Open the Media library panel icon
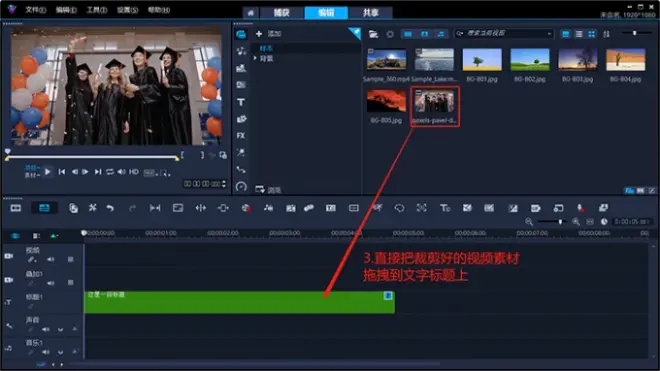Image resolution: width=660 pixels, height=371 pixels. point(241,35)
